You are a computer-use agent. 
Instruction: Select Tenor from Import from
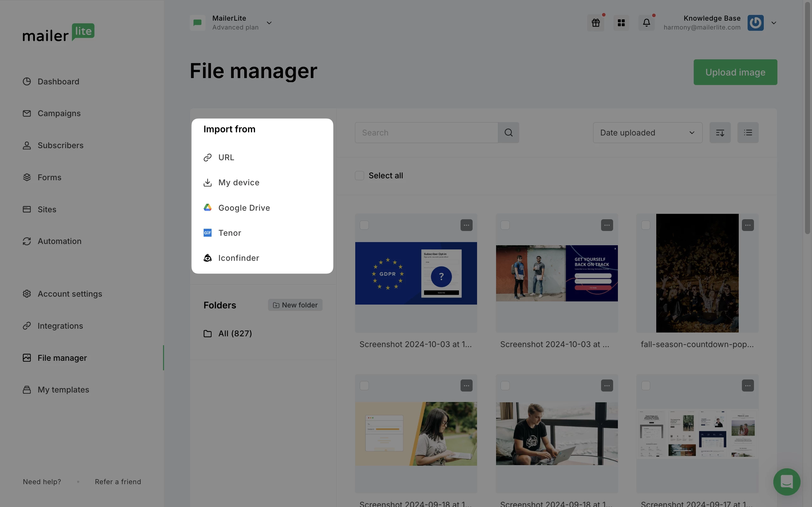click(x=229, y=233)
